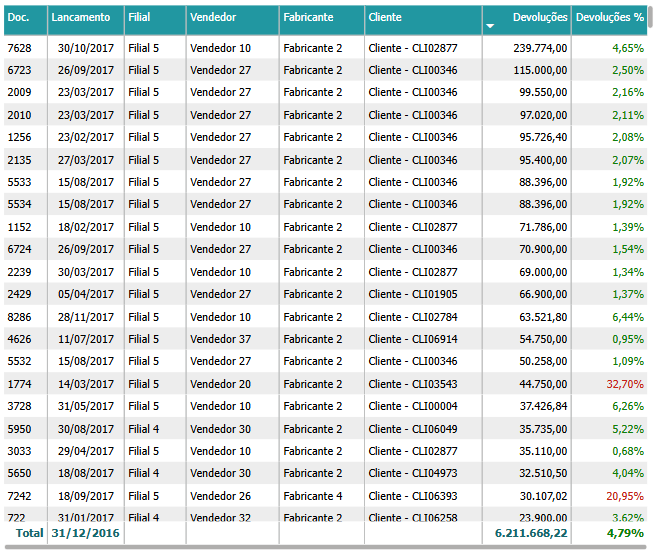
Task: Click the Vendedor 37 cell
Action: [220, 339]
